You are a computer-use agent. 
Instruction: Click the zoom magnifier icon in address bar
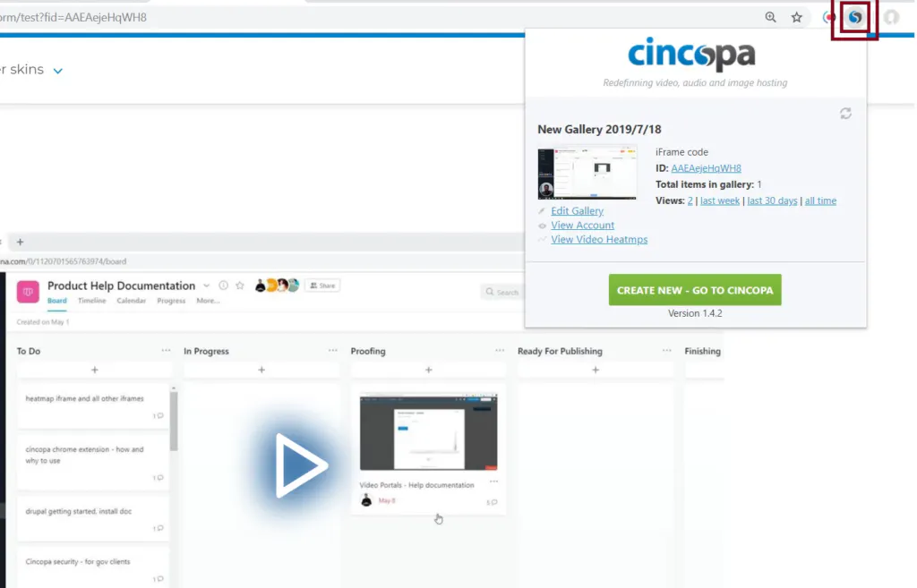[x=771, y=18]
